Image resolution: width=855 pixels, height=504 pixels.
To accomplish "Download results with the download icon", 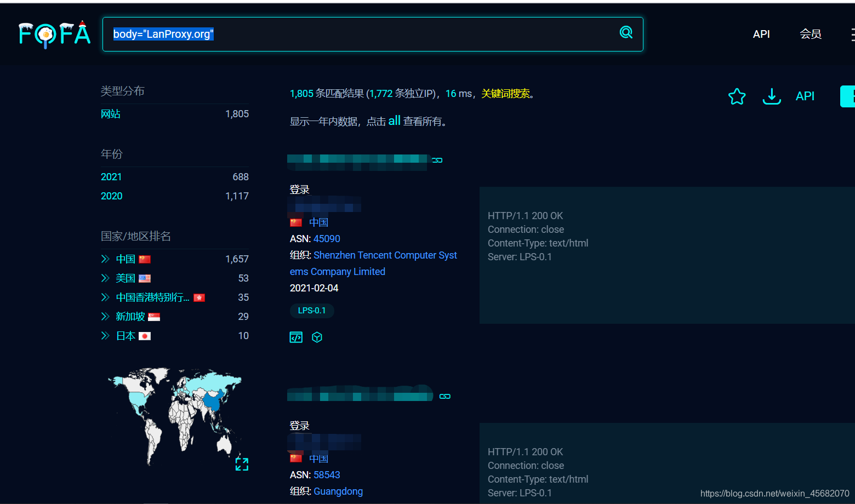I will (x=772, y=96).
